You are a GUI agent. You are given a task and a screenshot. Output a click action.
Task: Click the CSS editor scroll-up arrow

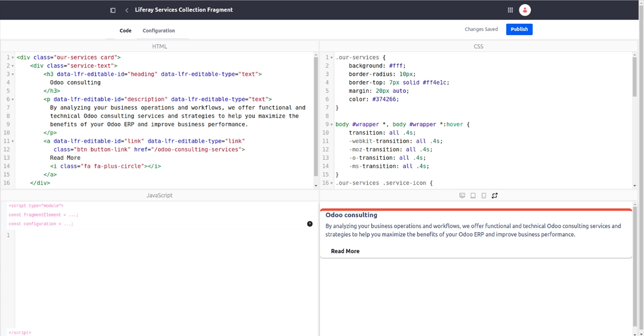click(x=634, y=55)
